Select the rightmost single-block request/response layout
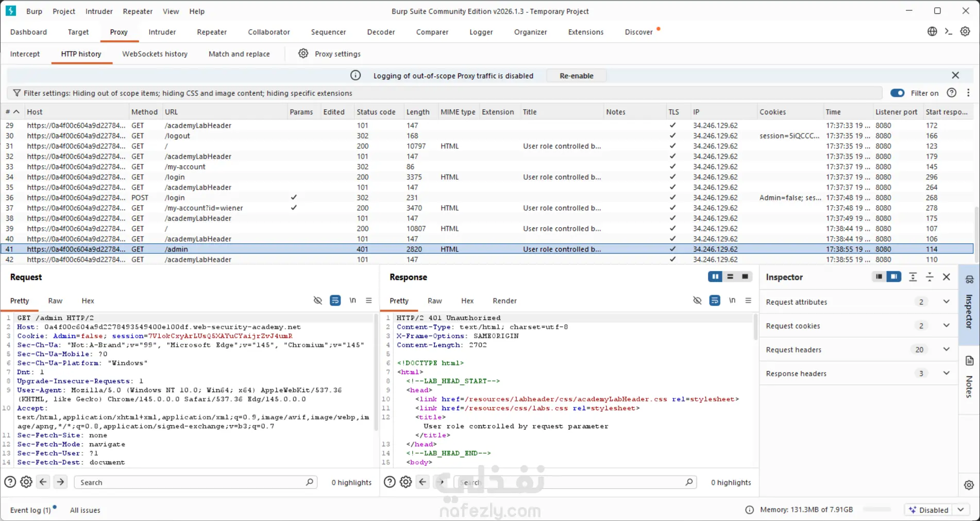The width and height of the screenshot is (980, 521). [745, 277]
